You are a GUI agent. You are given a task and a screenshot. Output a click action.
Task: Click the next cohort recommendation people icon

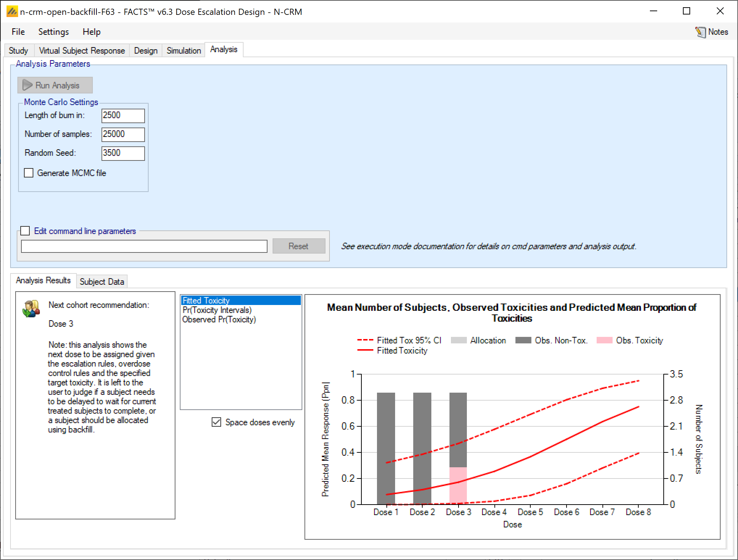click(x=31, y=309)
